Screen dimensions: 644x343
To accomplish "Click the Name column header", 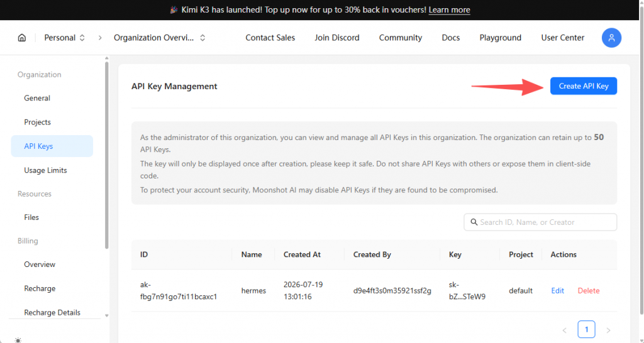I will click(x=252, y=254).
